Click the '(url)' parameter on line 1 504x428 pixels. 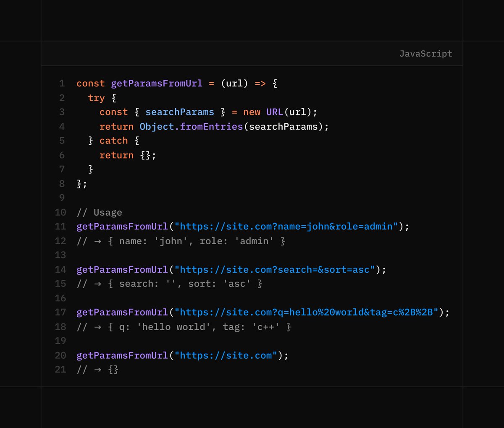point(234,84)
